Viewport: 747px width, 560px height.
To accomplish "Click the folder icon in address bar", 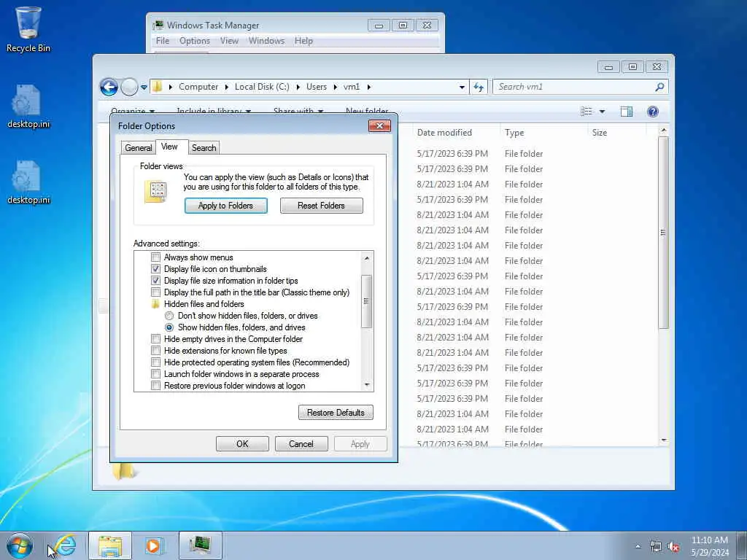I will tap(158, 87).
